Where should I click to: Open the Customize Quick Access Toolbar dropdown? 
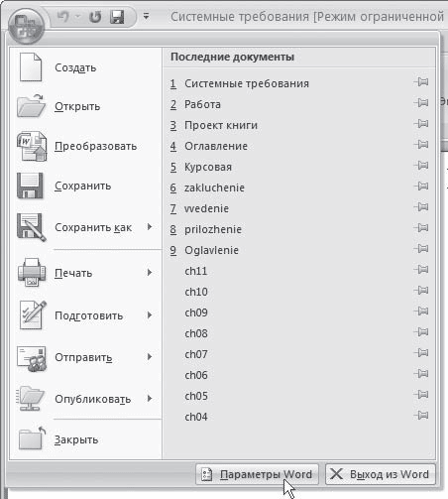click(x=146, y=16)
